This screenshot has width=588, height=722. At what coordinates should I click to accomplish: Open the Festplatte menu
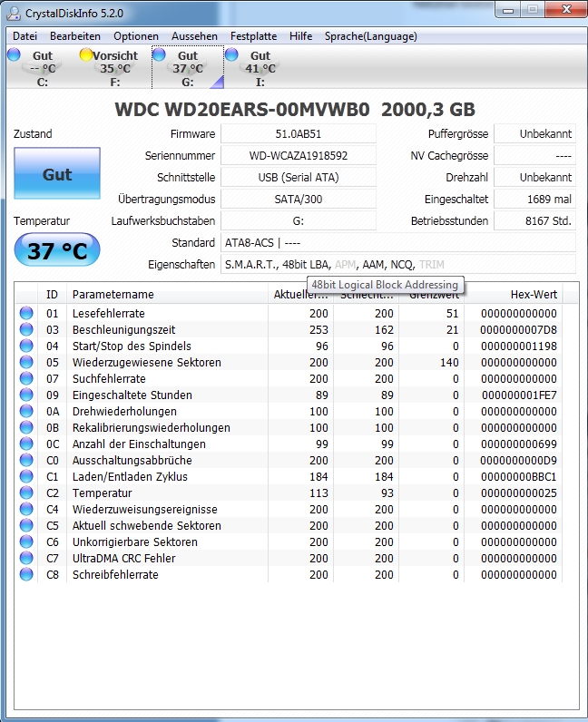click(x=253, y=36)
